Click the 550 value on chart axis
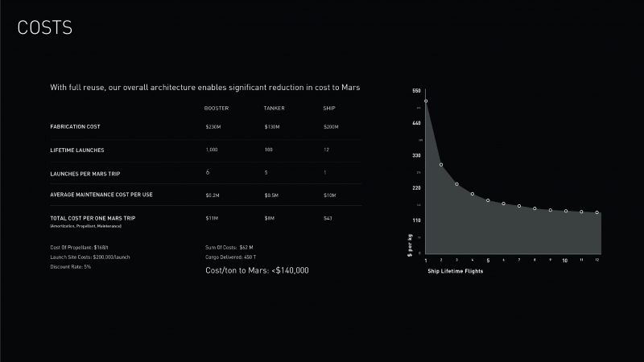Image resolution: width=644 pixels, height=362 pixels. [416, 91]
